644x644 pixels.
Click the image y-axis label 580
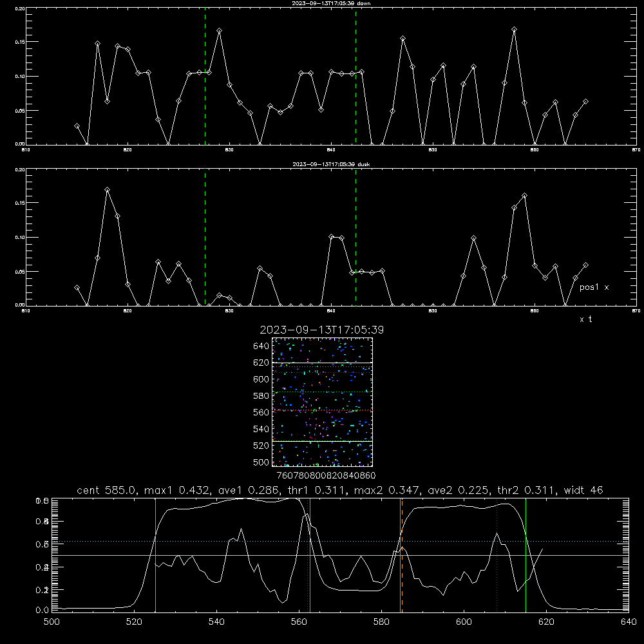tap(261, 396)
